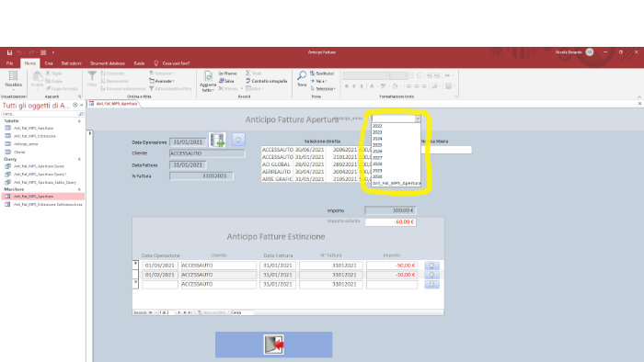Image resolution: width=644 pixels, height=362 pixels.
Task: Click the Trova magnifier icon
Action: tap(302, 76)
